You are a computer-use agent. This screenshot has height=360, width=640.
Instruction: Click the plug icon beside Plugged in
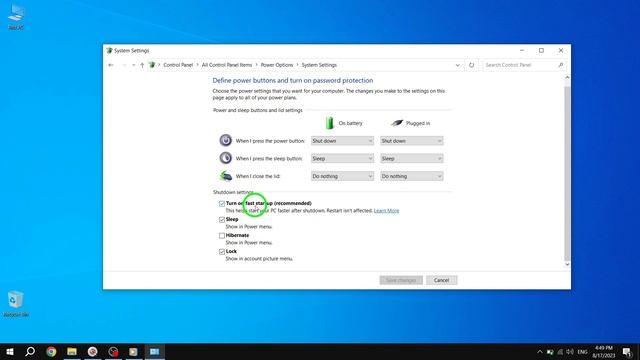point(397,122)
